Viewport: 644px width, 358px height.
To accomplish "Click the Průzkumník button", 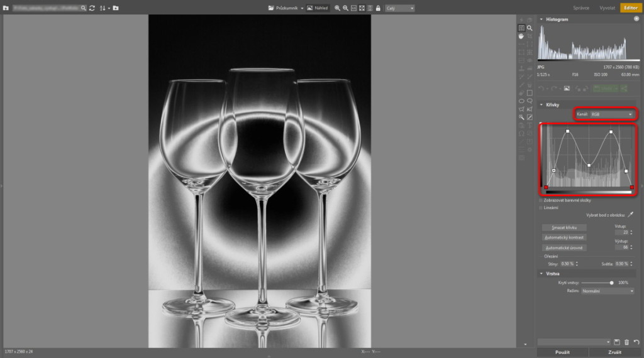I will (x=283, y=8).
